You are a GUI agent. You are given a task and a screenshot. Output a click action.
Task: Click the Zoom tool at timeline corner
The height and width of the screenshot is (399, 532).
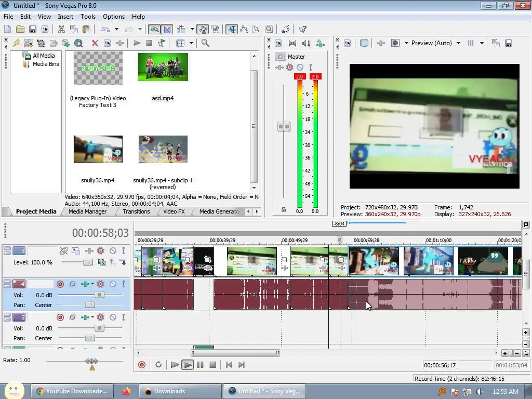pyautogui.click(x=526, y=353)
